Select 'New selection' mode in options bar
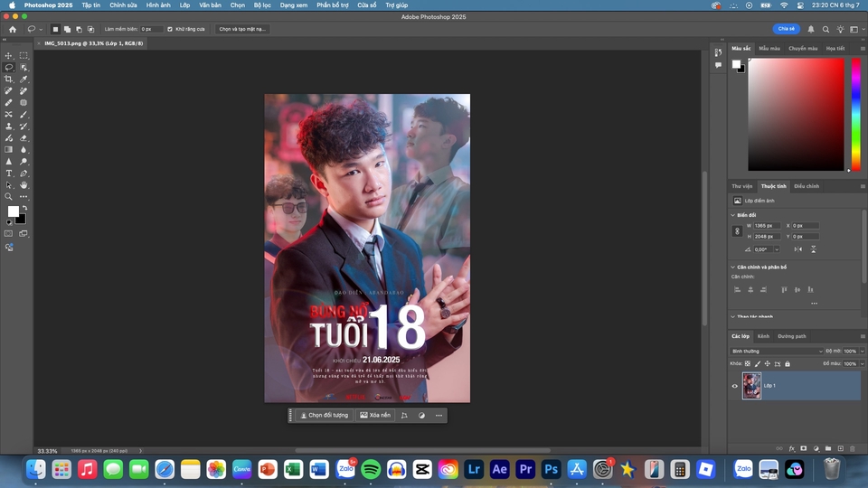The height and width of the screenshot is (488, 868). click(55, 29)
